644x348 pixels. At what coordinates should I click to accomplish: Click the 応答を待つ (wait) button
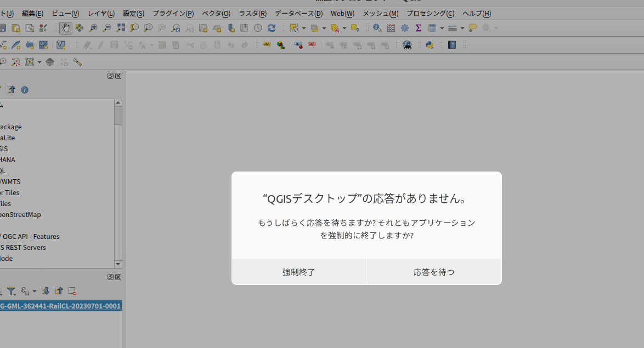pyautogui.click(x=434, y=272)
